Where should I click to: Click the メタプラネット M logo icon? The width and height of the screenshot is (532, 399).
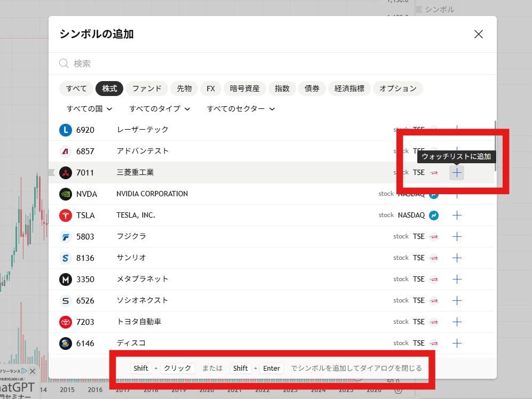(x=66, y=280)
